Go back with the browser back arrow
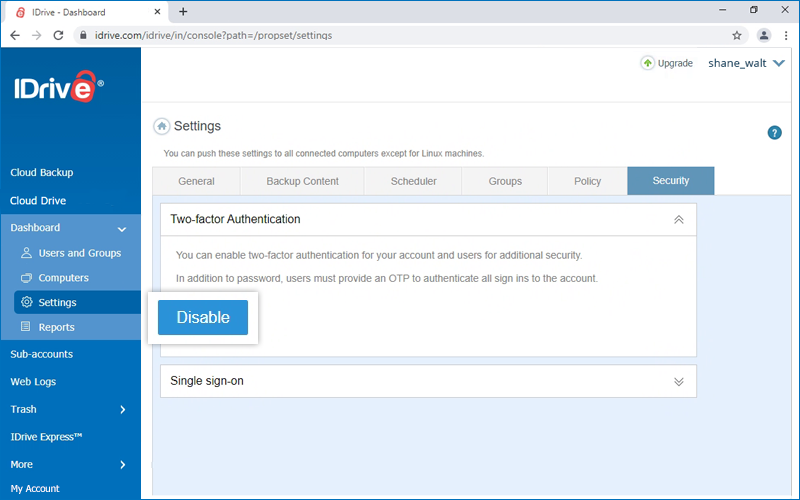This screenshot has width=800, height=500. tap(15, 35)
